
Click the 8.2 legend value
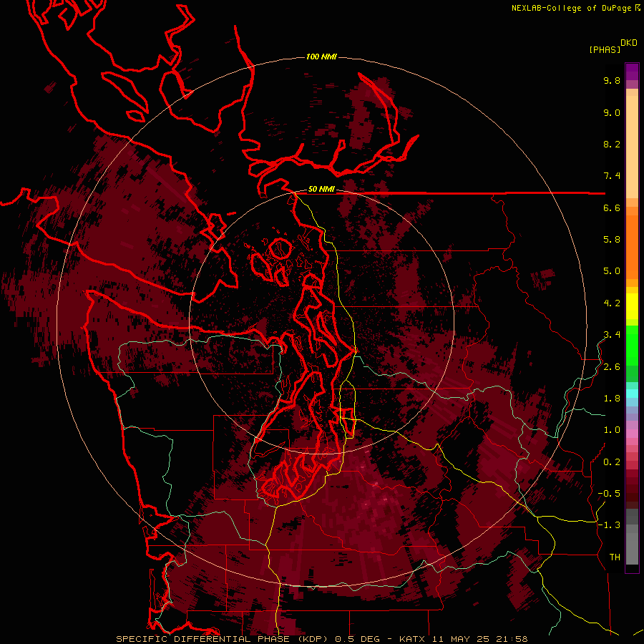[612, 144]
